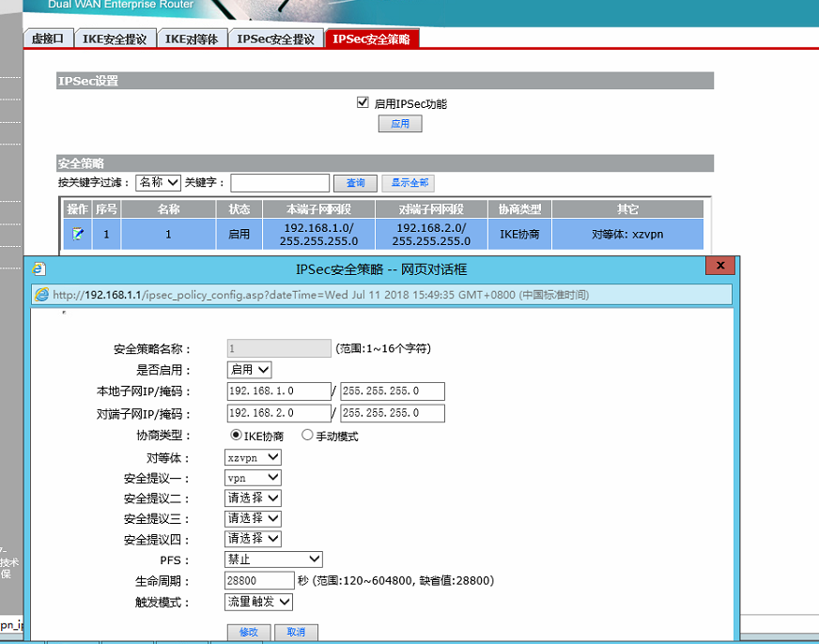The image size is (819, 644).
Task: Click the IE icon in the dialog title bar
Action: click(39, 269)
